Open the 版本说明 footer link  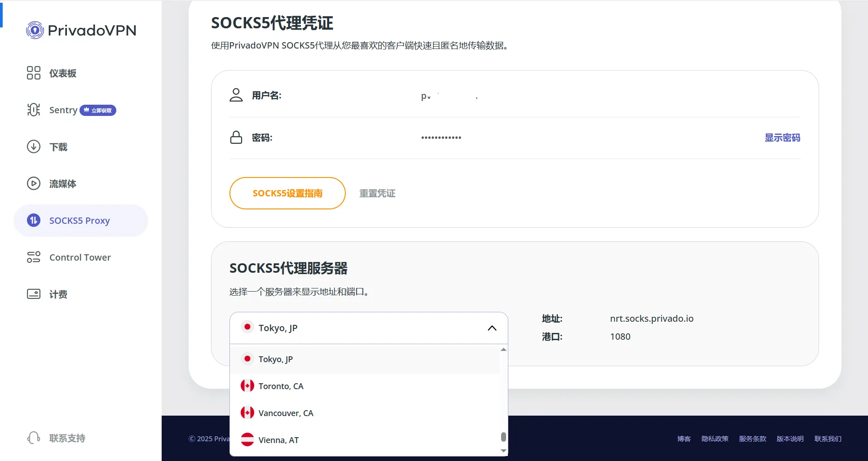click(790, 439)
